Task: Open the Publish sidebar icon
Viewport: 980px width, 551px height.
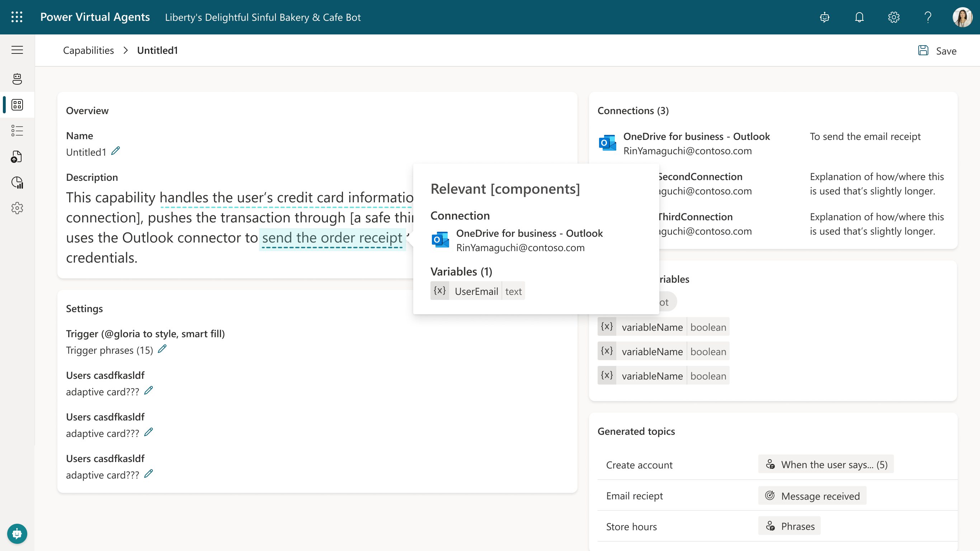Action: pos(17,156)
